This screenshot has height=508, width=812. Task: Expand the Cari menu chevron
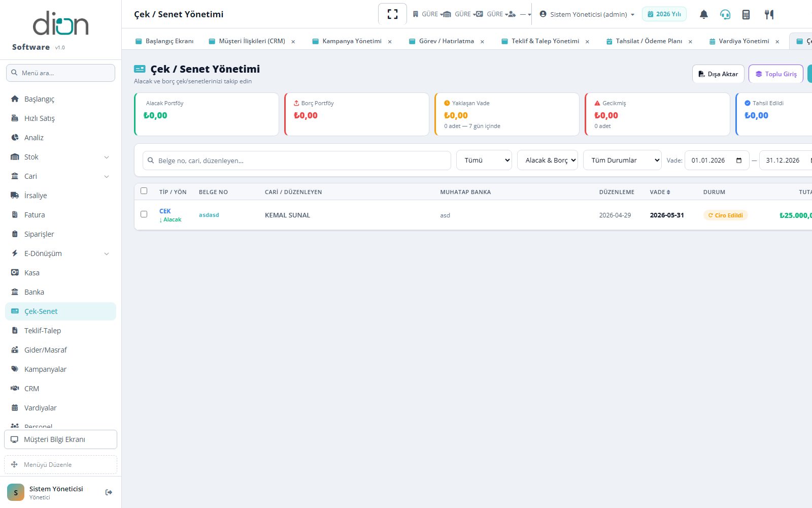[107, 177]
